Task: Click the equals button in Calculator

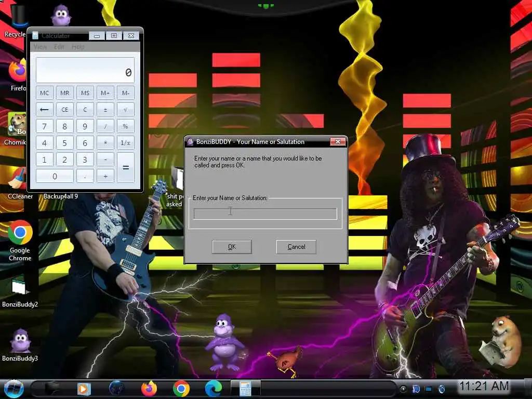Action: (x=126, y=168)
